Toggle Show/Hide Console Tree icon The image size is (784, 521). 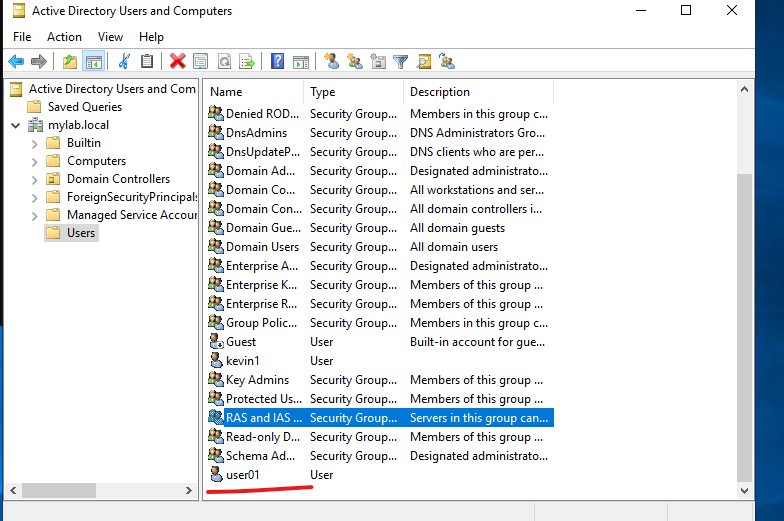[94, 62]
